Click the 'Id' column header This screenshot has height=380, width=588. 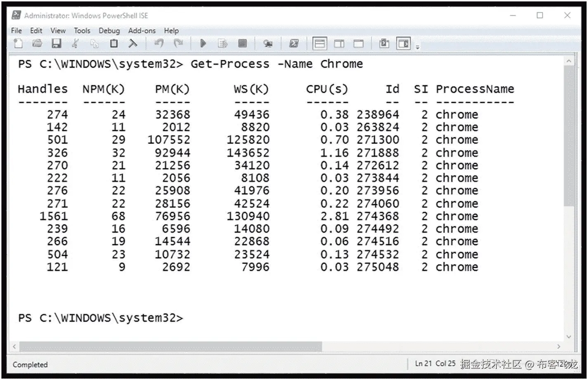392,89
